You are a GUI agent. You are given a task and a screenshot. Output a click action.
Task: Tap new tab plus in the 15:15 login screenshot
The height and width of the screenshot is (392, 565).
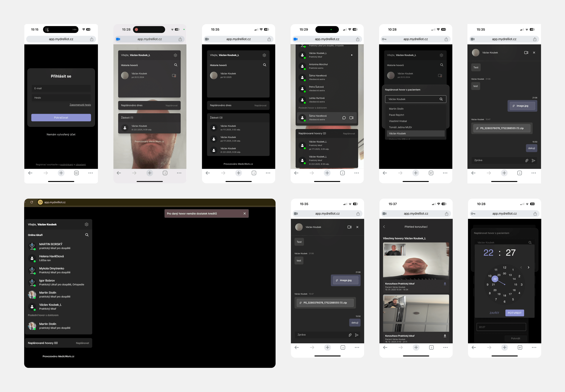pyautogui.click(x=61, y=173)
